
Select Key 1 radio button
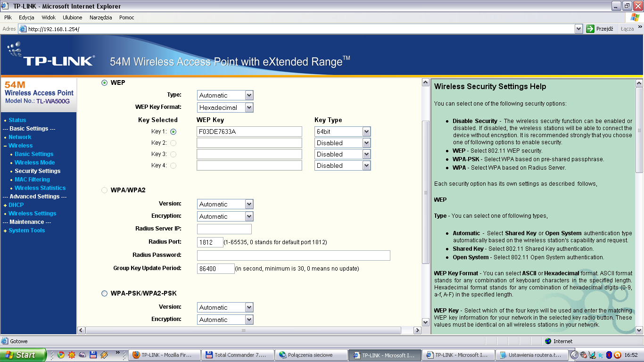click(173, 132)
